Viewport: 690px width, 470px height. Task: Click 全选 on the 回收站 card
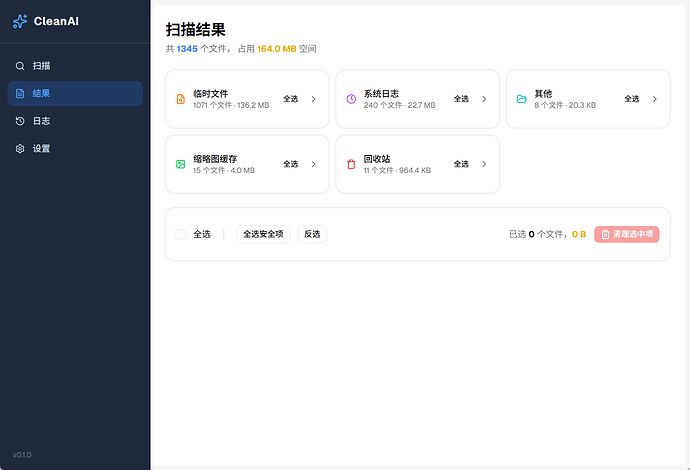[461, 164]
